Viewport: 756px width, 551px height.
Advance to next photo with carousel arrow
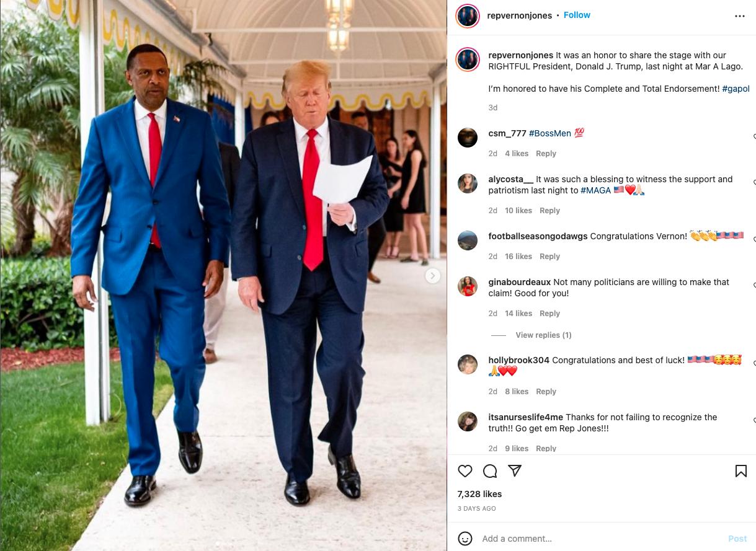[x=433, y=276]
